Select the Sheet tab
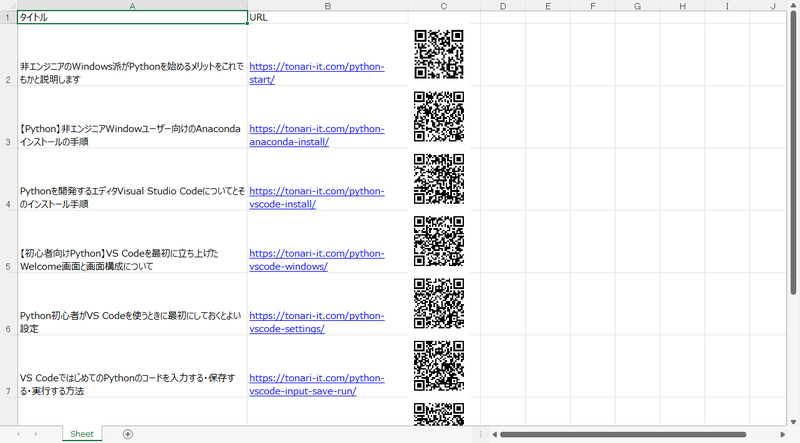The image size is (800, 443). (82, 434)
